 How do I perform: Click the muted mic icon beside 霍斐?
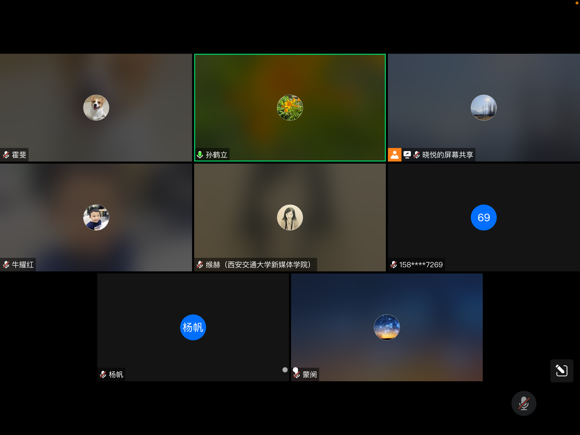6,155
